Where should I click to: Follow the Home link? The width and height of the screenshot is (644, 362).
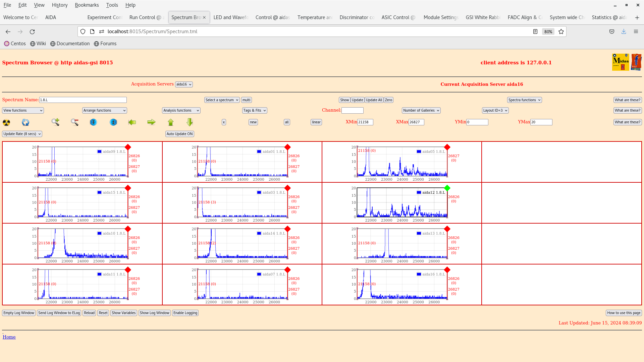[9, 337]
